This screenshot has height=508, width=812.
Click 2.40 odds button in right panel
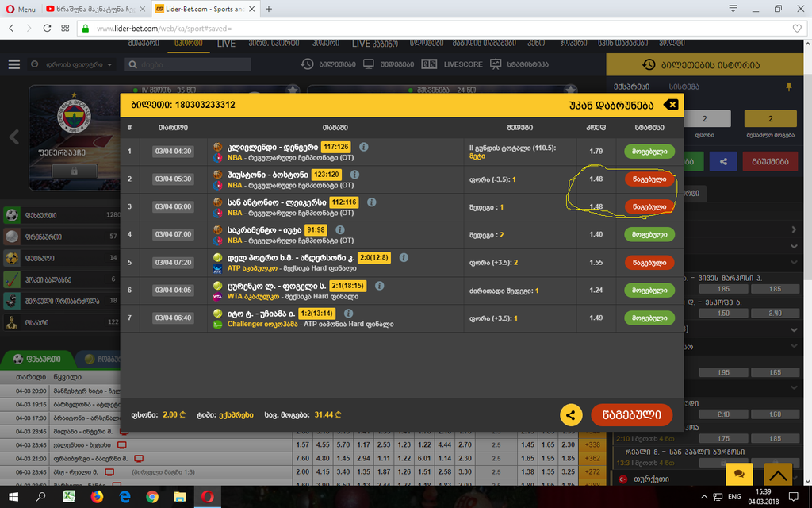775,313
